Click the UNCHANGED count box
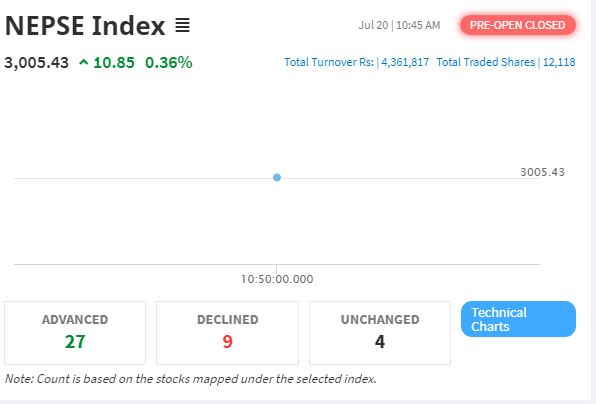596x404 pixels. coord(380,333)
